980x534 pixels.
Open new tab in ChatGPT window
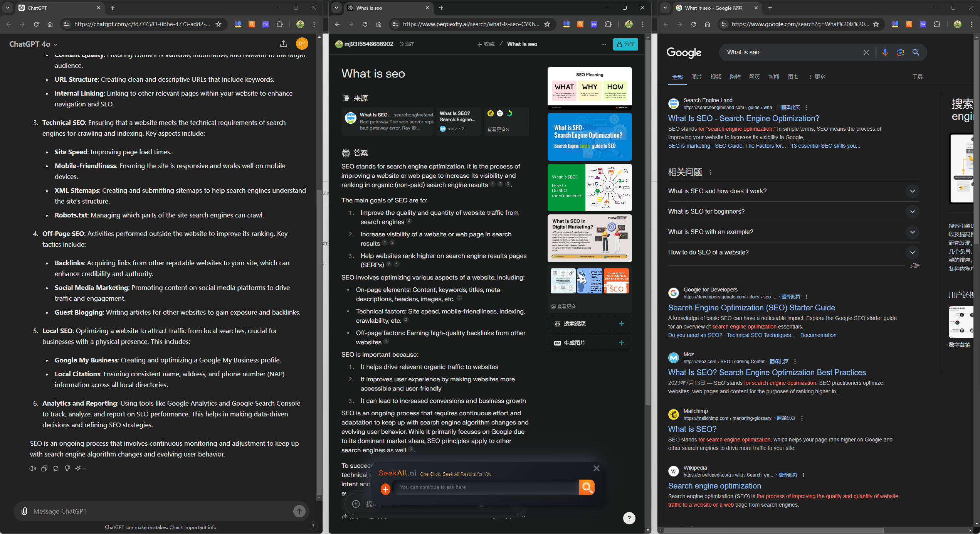113,8
